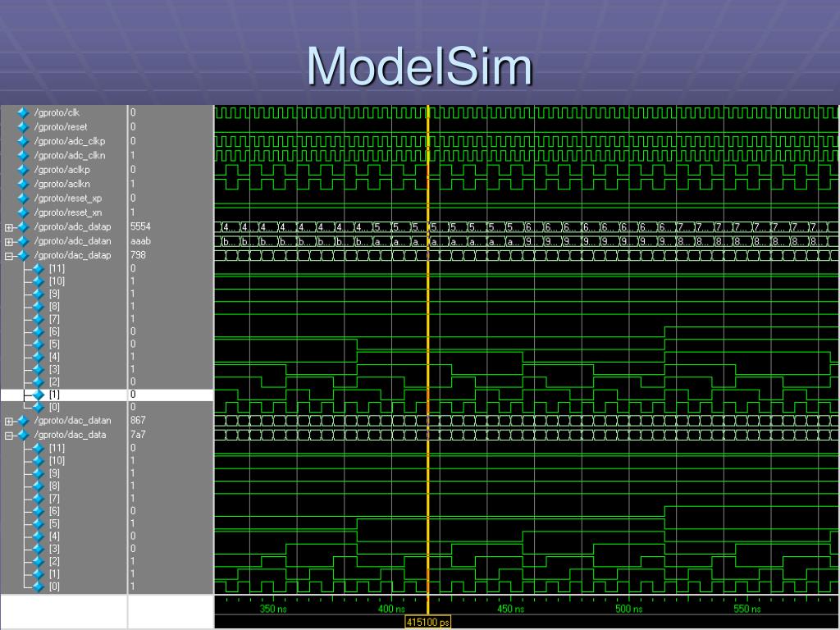The width and height of the screenshot is (840, 630).
Task: Click diamond icon of dac_datap bit [9]
Action: click(x=38, y=294)
